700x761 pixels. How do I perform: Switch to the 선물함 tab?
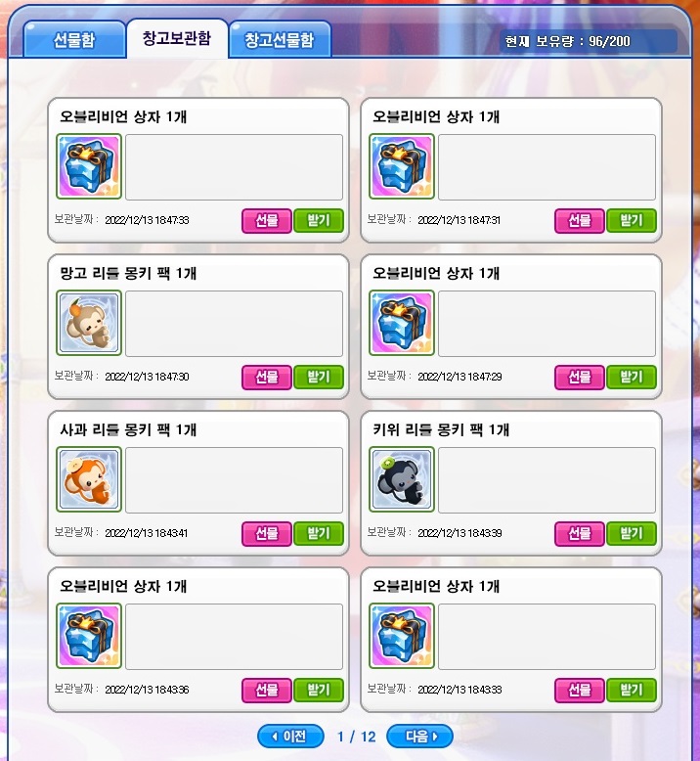click(74, 39)
